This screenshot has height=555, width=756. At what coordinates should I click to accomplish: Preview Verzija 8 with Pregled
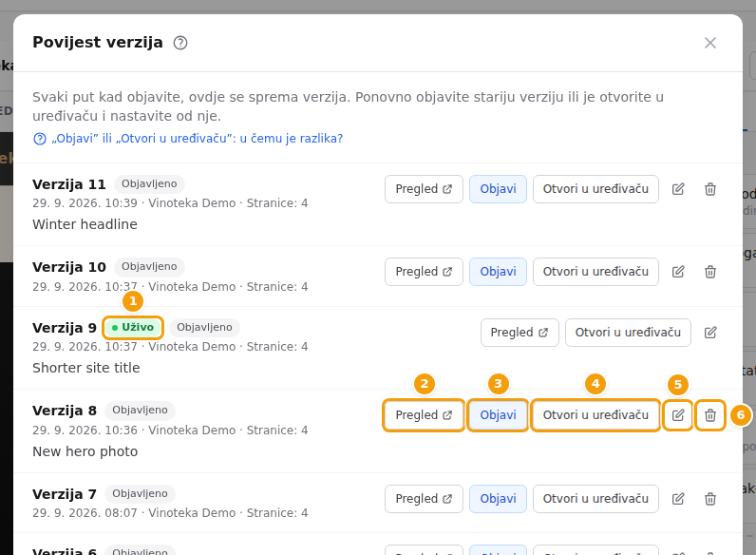[424, 415]
